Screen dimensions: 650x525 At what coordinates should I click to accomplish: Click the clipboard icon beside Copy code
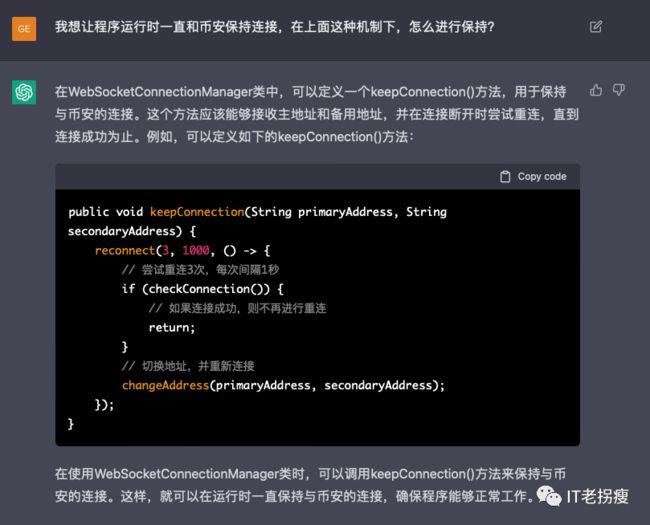coord(505,177)
